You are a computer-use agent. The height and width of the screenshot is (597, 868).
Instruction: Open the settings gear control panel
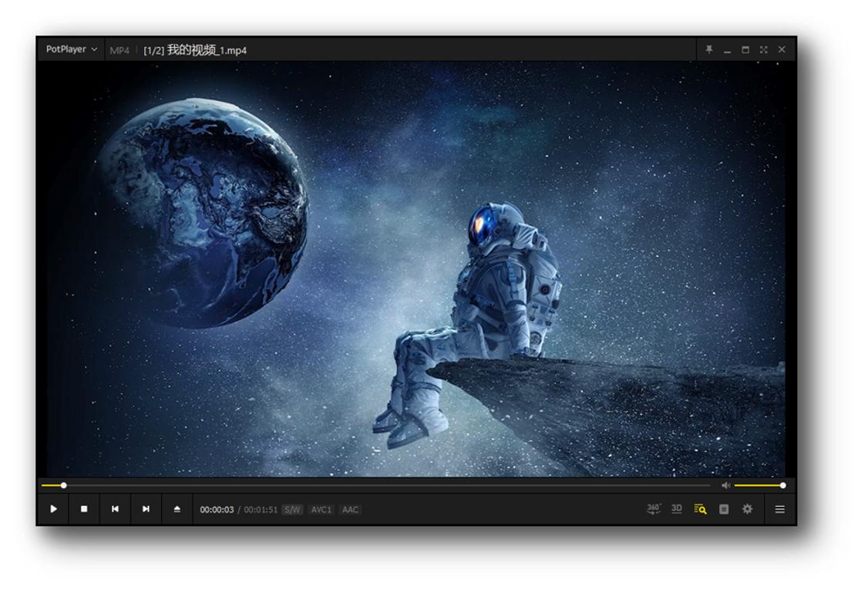[x=747, y=509]
